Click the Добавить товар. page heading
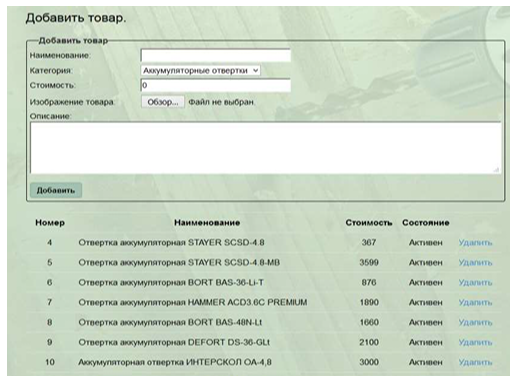Viewport: 519px width, 384px height. coord(76,18)
